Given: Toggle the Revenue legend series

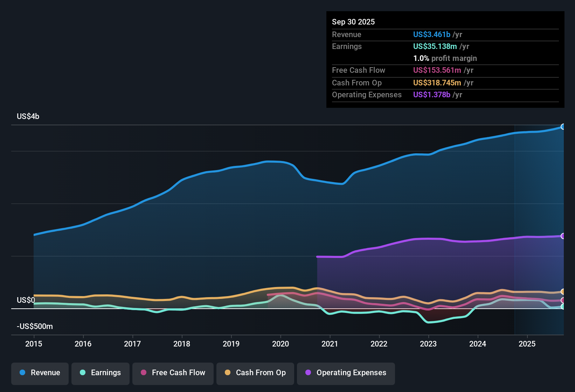Looking at the screenshot, I should 40,373.
